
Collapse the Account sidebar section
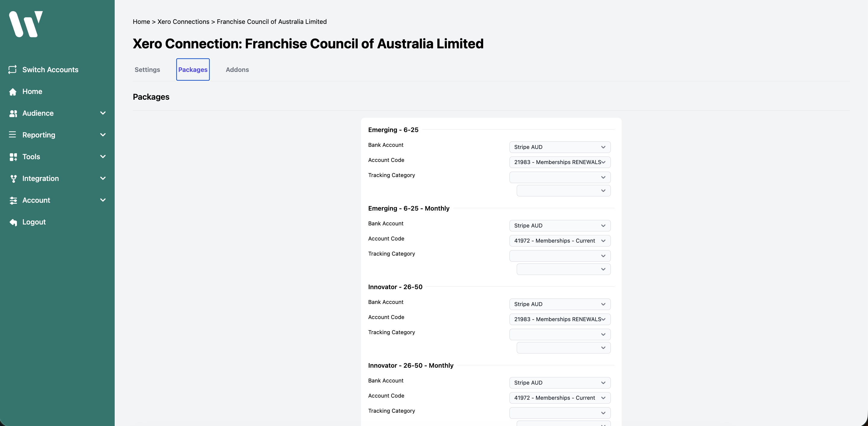pos(103,200)
